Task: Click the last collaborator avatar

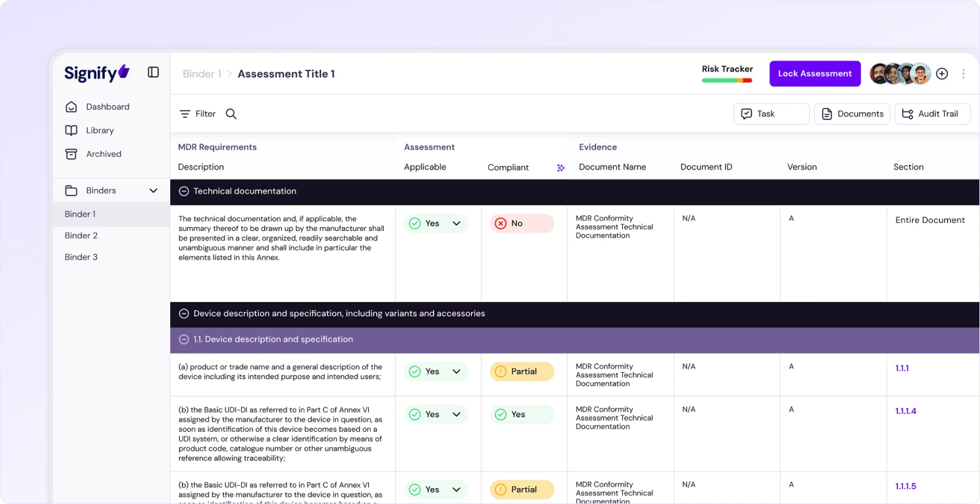Action: coord(920,73)
